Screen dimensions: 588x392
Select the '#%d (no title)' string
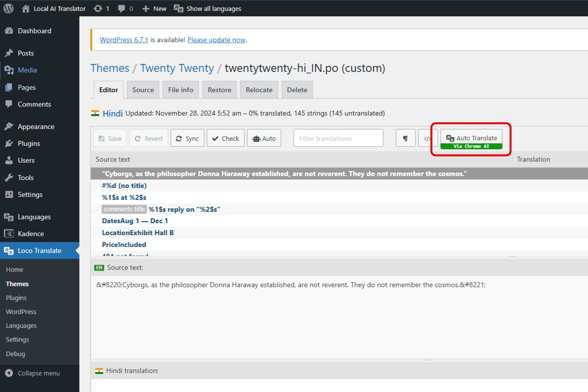coord(124,185)
